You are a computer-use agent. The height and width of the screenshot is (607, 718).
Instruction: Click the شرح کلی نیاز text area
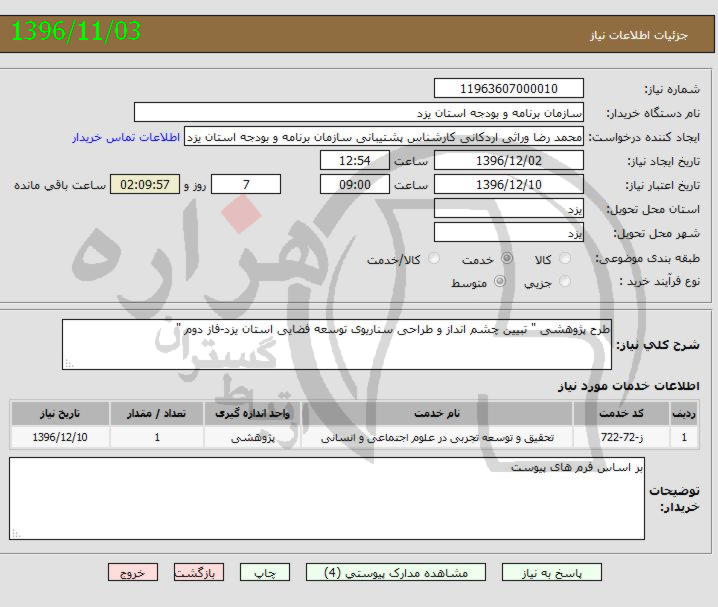337,345
